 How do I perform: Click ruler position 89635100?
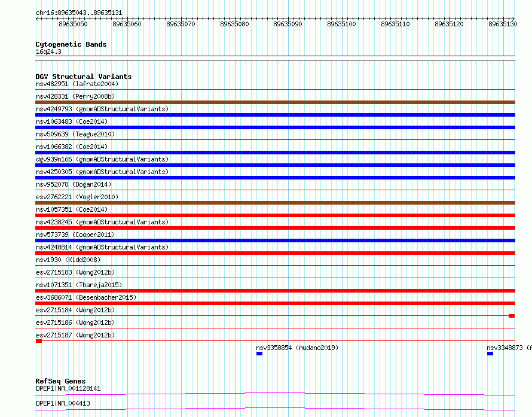click(x=342, y=24)
